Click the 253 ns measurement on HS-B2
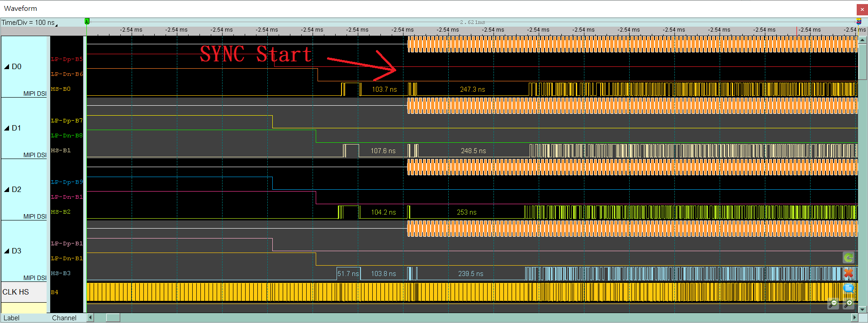 467,212
